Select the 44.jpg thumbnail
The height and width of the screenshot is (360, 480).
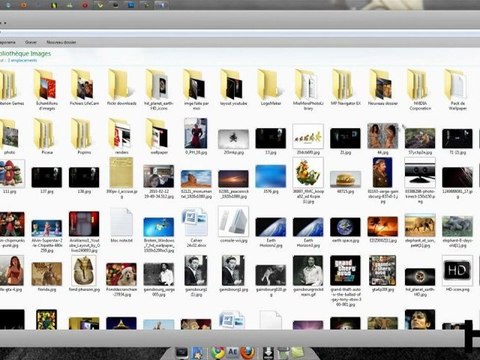point(383,136)
